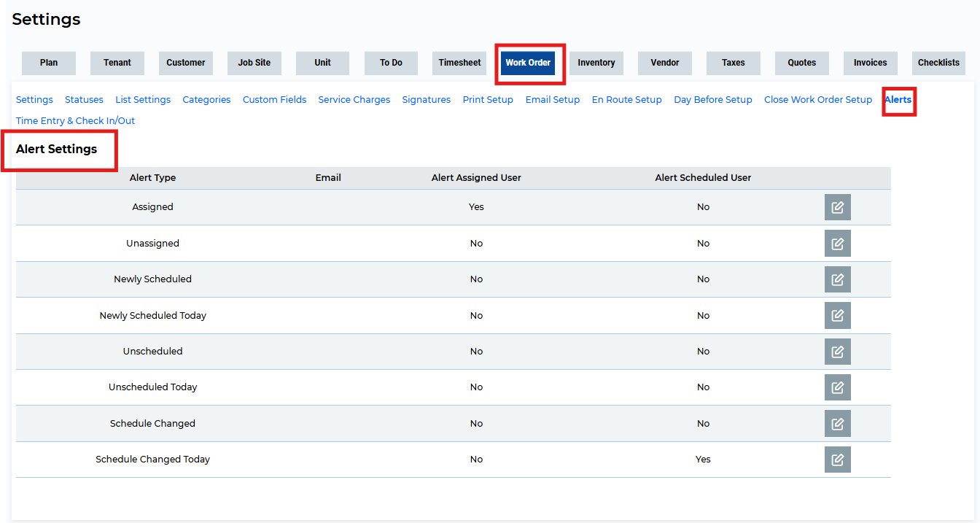Switch to the Job Site tab
This screenshot has width=980, height=523.
pos(254,63)
